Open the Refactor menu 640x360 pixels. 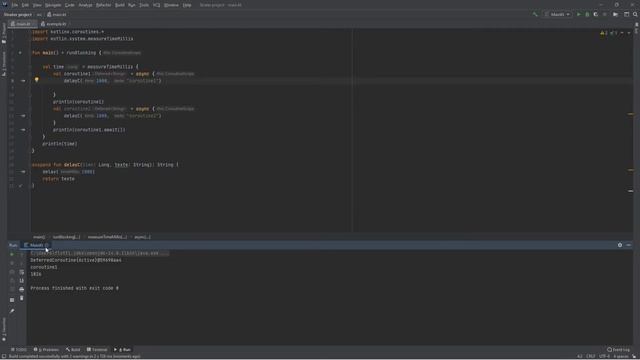click(x=103, y=5)
